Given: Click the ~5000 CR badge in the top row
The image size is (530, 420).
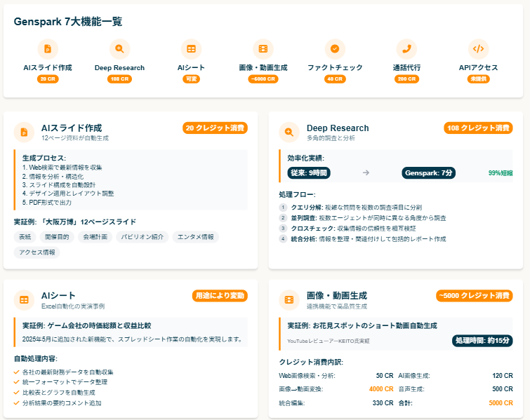Looking at the screenshot, I should point(263,79).
